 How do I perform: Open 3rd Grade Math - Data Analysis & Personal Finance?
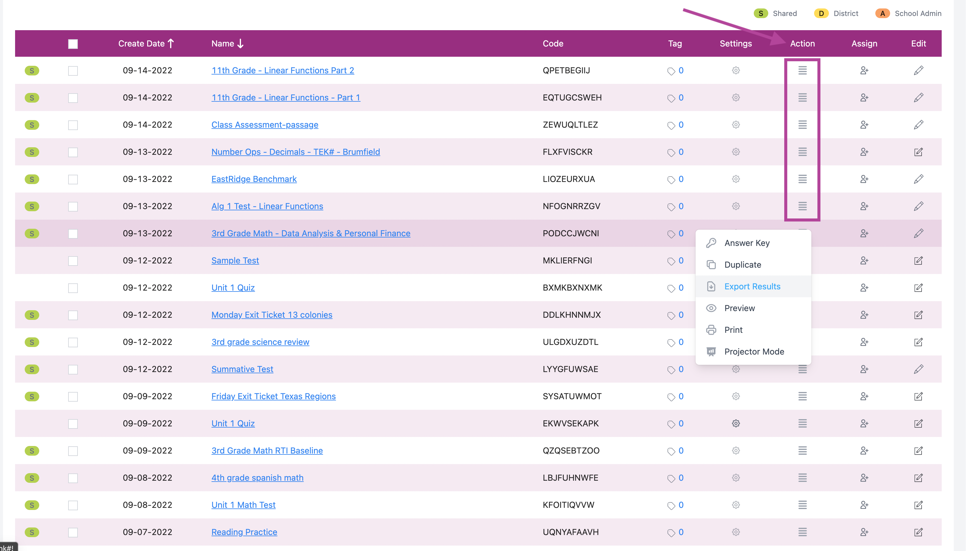tap(311, 233)
